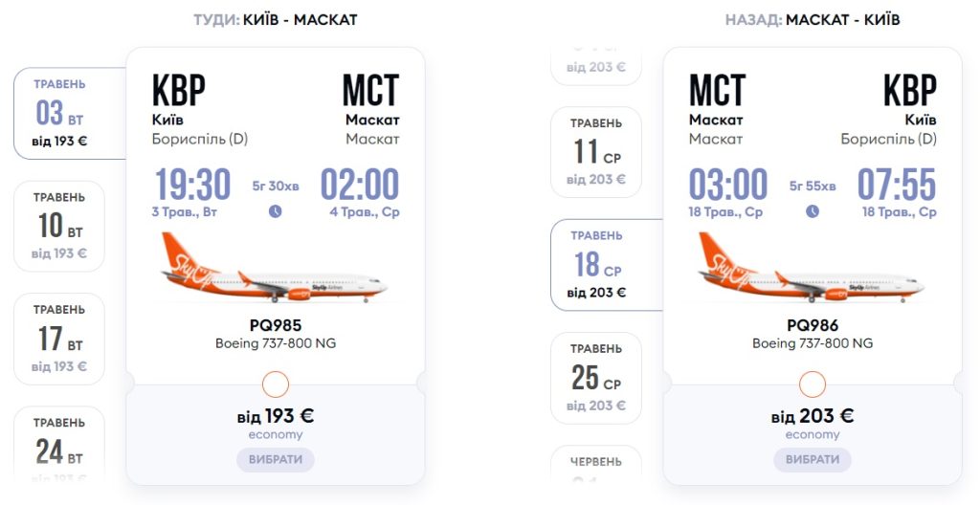This screenshot has width=980, height=505.
Task: Click the clock icon under 5г 55хв
Action: (x=813, y=211)
